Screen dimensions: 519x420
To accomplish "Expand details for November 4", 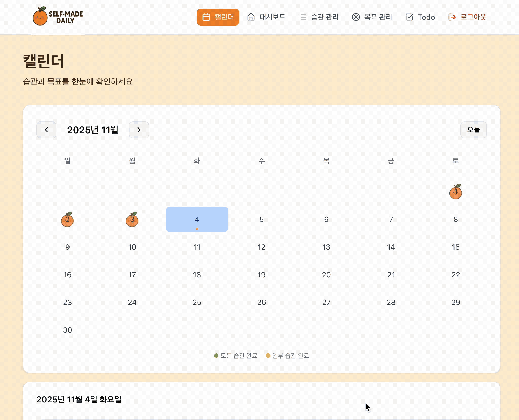I will (x=197, y=219).
